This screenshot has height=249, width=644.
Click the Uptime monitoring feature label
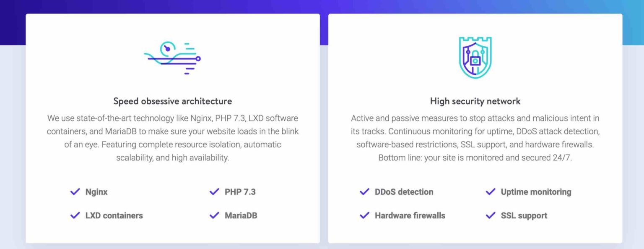click(x=536, y=192)
